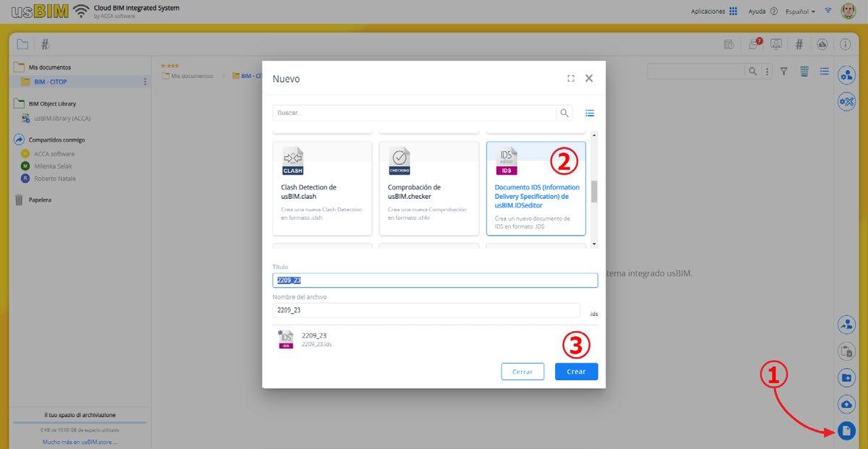Click the tools icon below user settings
Screen dimensions: 868x449
click(x=846, y=101)
